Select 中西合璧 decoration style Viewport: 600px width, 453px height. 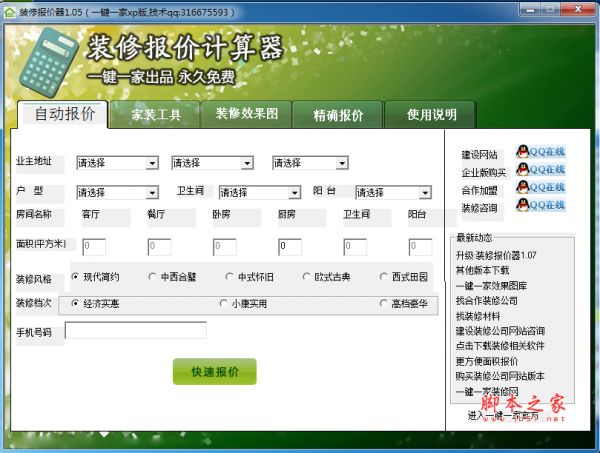152,277
